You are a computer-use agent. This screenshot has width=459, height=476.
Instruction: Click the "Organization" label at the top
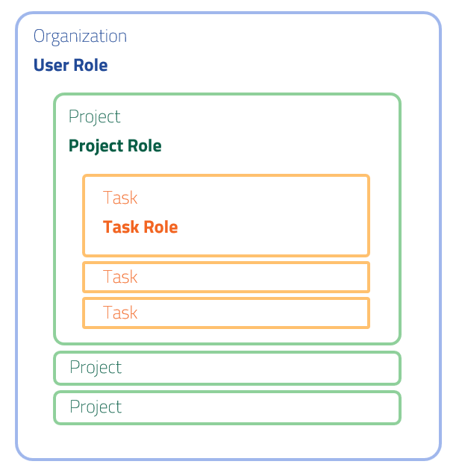click(x=80, y=36)
